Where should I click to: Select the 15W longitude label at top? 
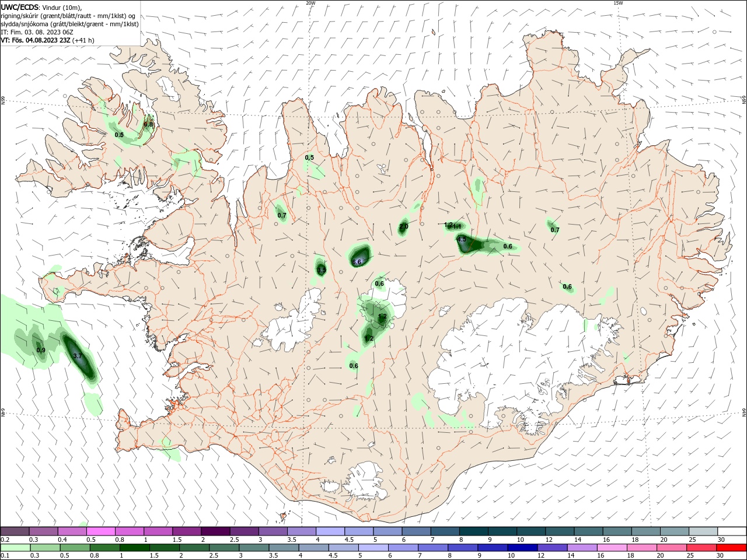(x=618, y=3)
